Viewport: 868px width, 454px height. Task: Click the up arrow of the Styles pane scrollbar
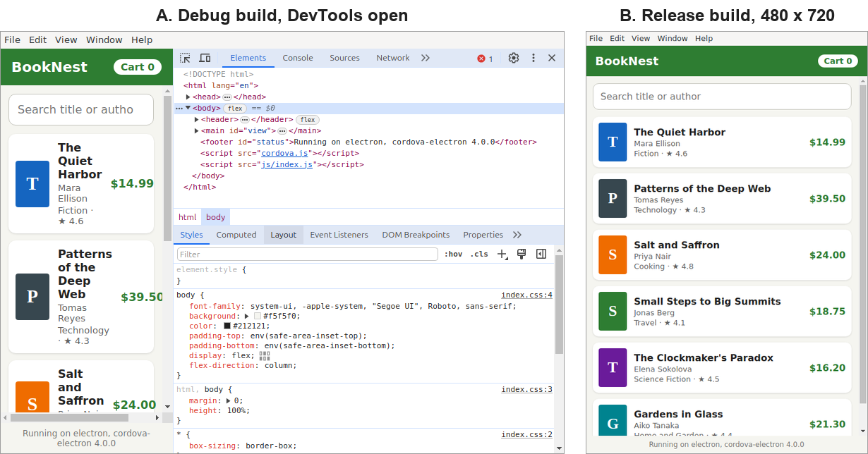coord(559,250)
